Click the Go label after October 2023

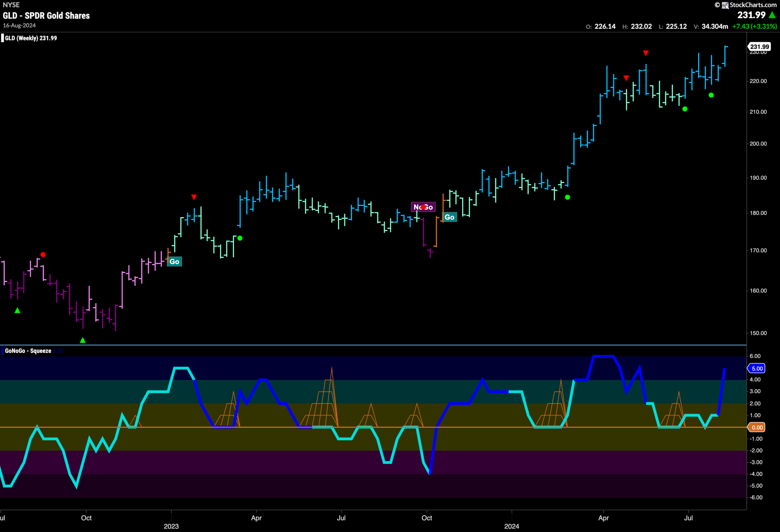[449, 217]
